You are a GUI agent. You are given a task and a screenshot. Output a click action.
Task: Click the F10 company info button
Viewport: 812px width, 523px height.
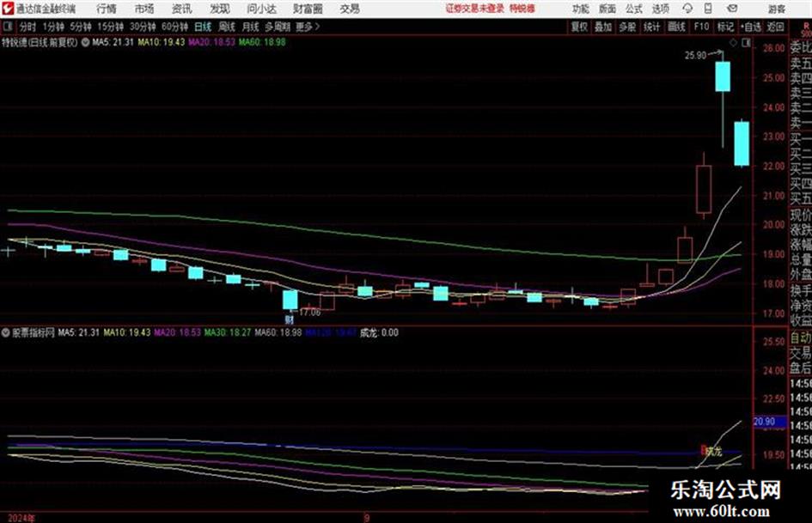[x=702, y=27]
